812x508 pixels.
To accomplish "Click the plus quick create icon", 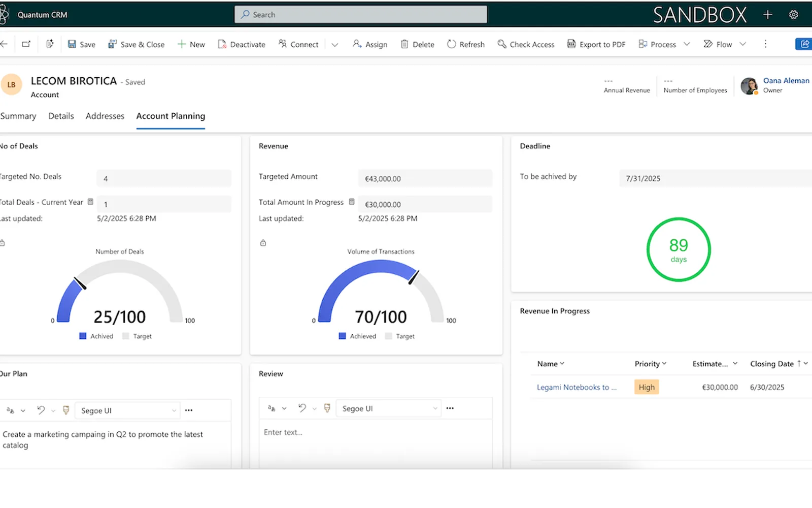I will point(768,15).
